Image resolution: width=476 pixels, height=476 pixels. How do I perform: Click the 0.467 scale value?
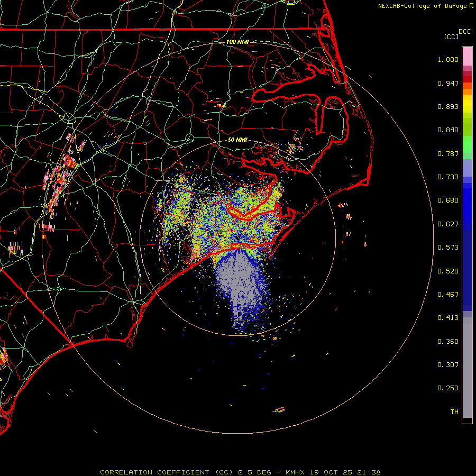448,295
